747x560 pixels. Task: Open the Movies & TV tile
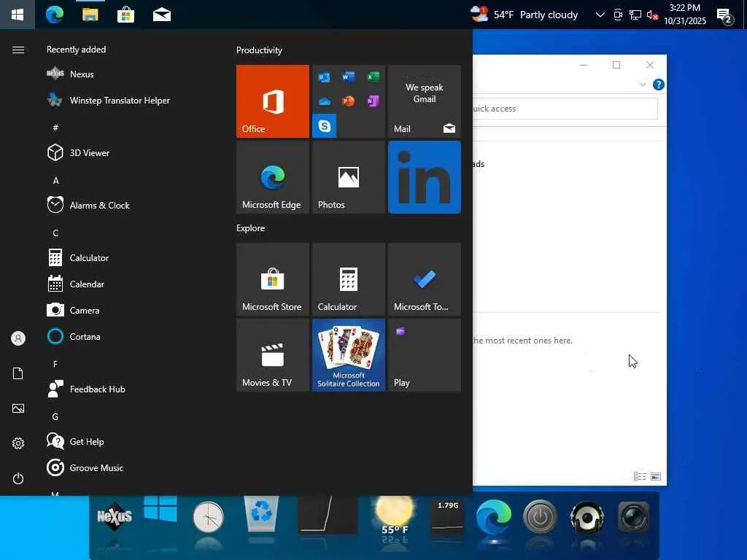coord(273,355)
